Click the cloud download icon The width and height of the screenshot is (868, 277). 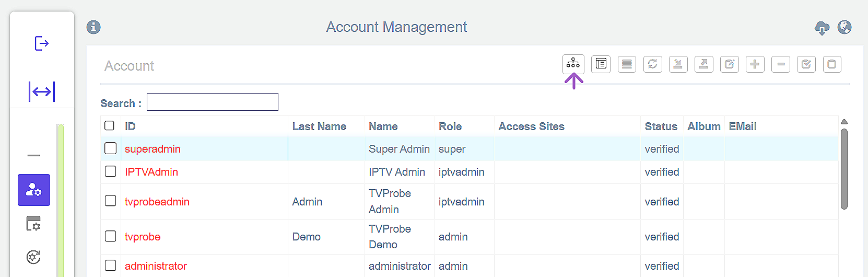point(822,28)
